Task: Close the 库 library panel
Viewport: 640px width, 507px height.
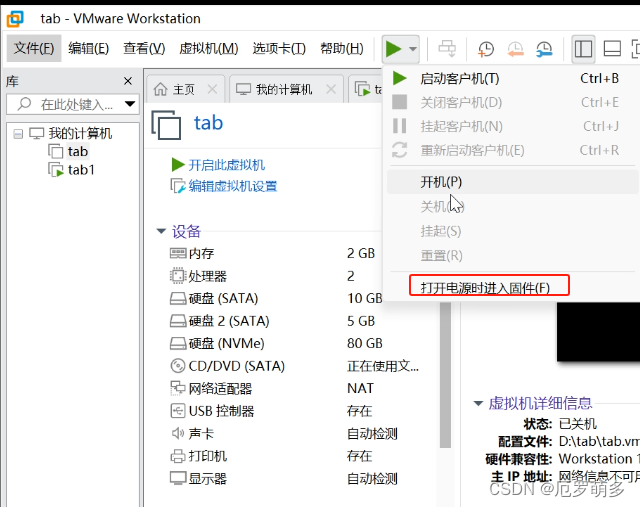Action: [128, 81]
